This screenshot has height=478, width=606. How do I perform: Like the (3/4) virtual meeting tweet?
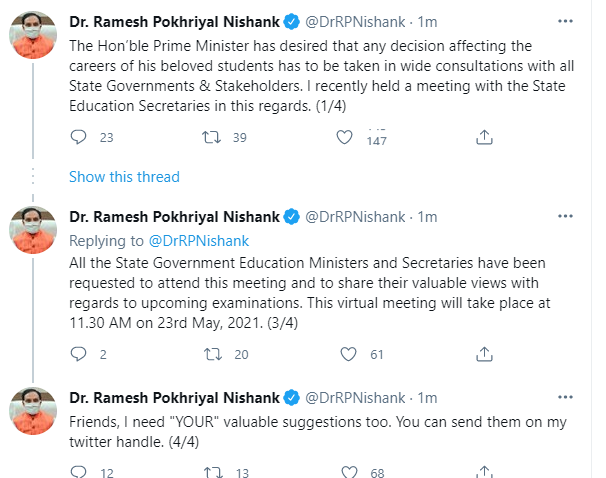[x=348, y=353]
